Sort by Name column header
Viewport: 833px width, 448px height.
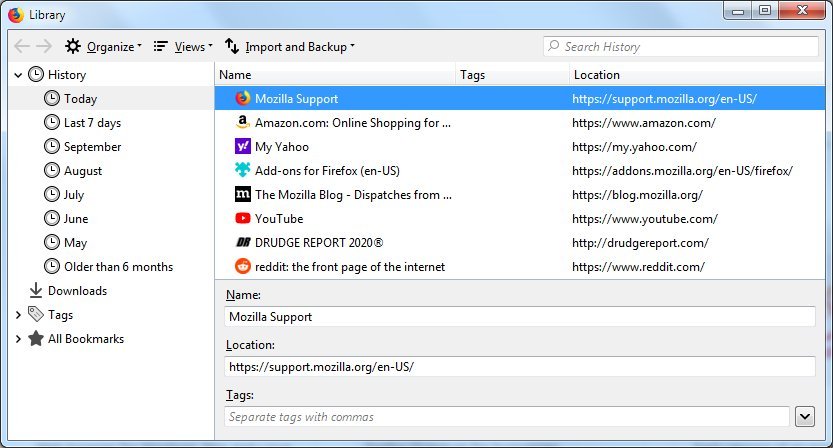[x=335, y=75]
